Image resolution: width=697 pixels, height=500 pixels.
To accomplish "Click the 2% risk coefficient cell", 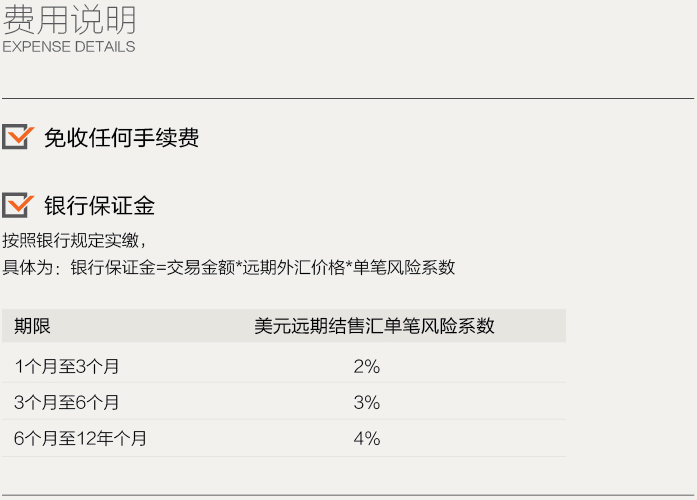I will pyautogui.click(x=367, y=367).
